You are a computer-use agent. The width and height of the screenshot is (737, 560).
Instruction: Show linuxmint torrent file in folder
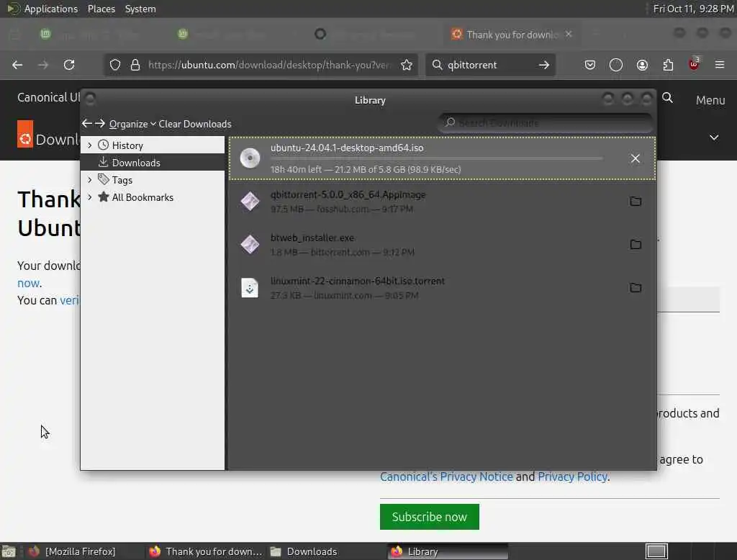coord(636,288)
